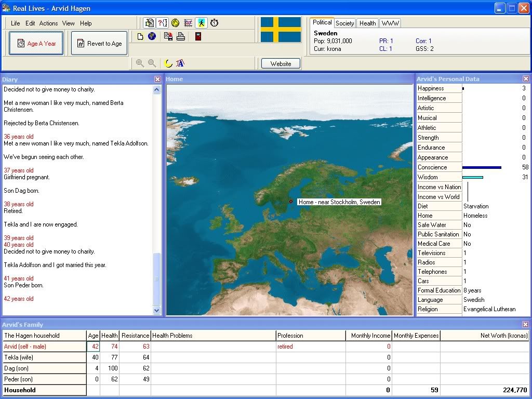
Task: Click the 'Diet' row label
Action: [x=440, y=206]
